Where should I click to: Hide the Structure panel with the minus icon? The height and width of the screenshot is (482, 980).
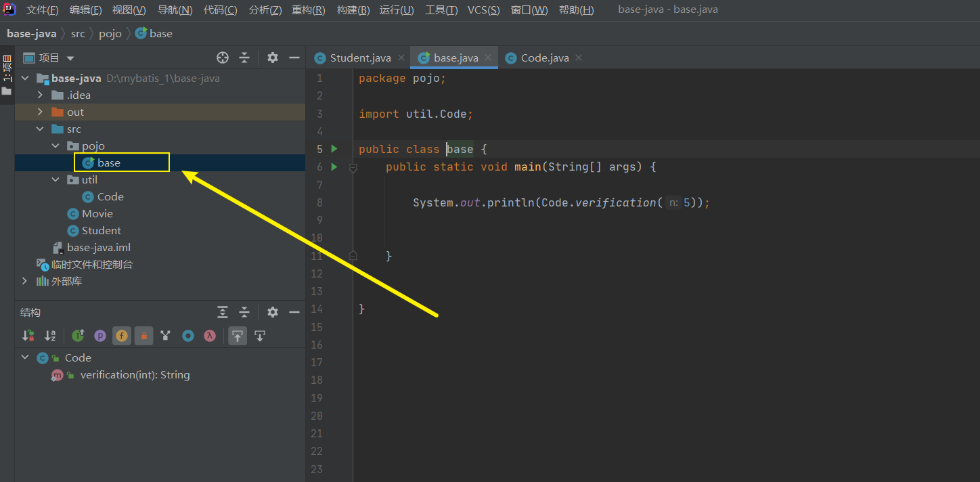(x=294, y=312)
